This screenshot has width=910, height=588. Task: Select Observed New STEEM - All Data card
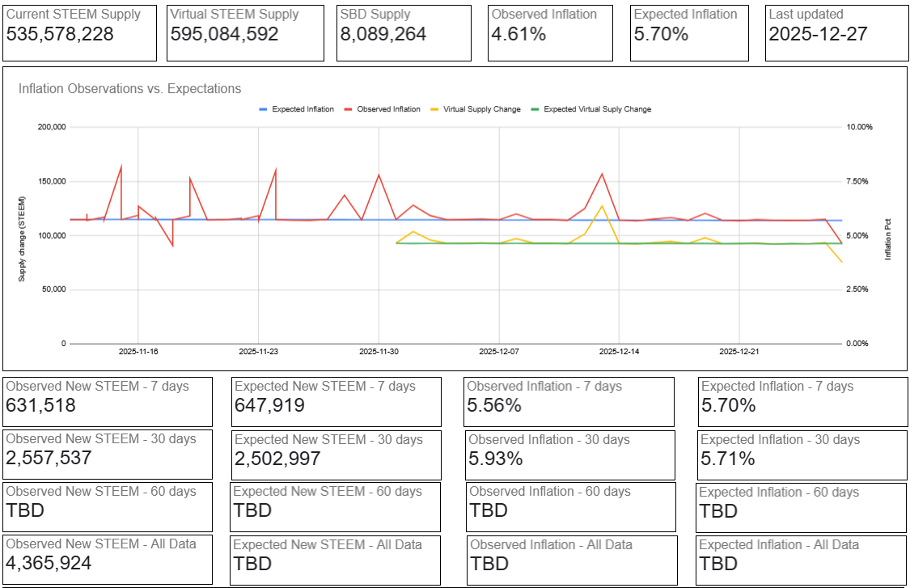(x=108, y=560)
